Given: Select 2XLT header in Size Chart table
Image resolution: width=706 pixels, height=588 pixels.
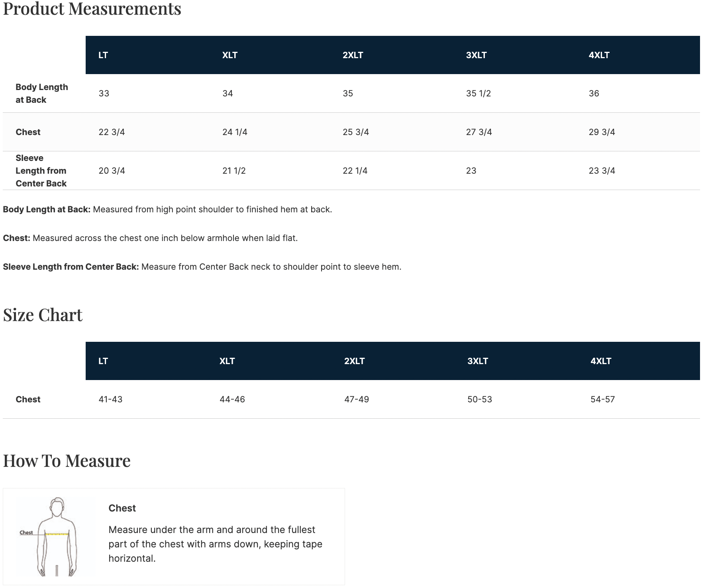Looking at the screenshot, I should (354, 361).
